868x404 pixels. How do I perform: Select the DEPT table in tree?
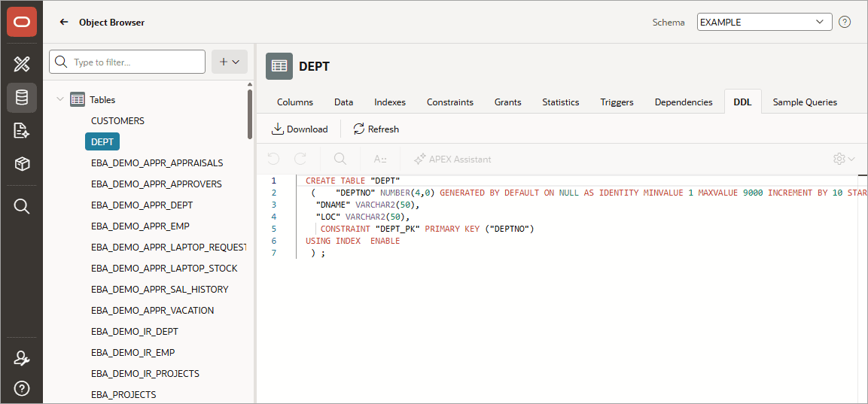(102, 141)
